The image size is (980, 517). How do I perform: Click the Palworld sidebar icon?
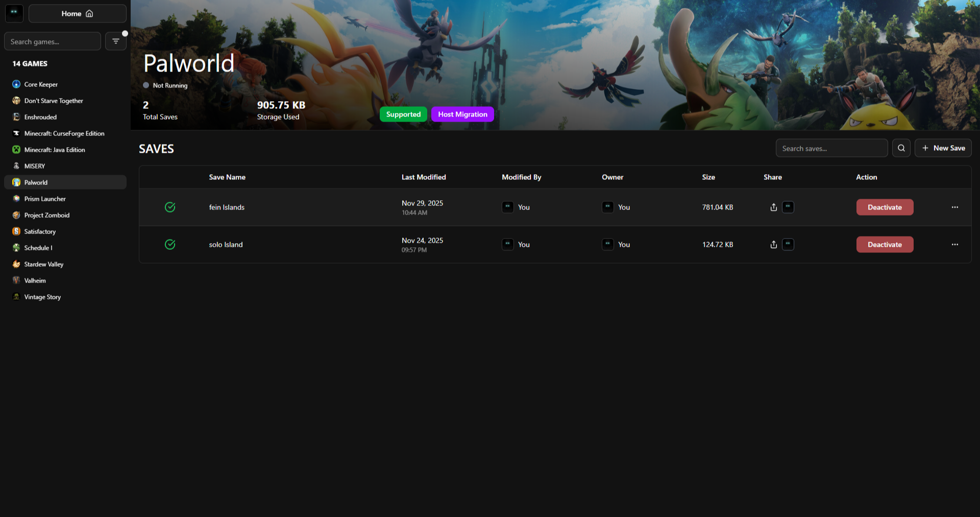pos(16,182)
